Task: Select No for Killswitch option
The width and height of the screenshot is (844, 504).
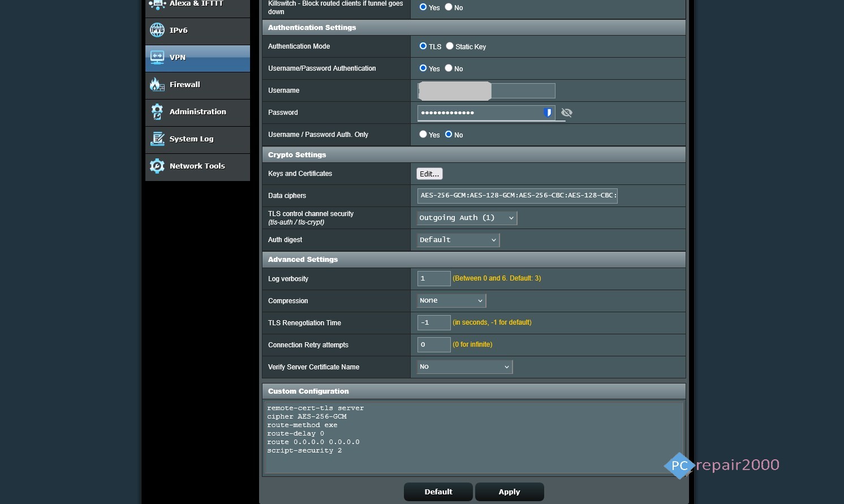Action: pyautogui.click(x=449, y=7)
